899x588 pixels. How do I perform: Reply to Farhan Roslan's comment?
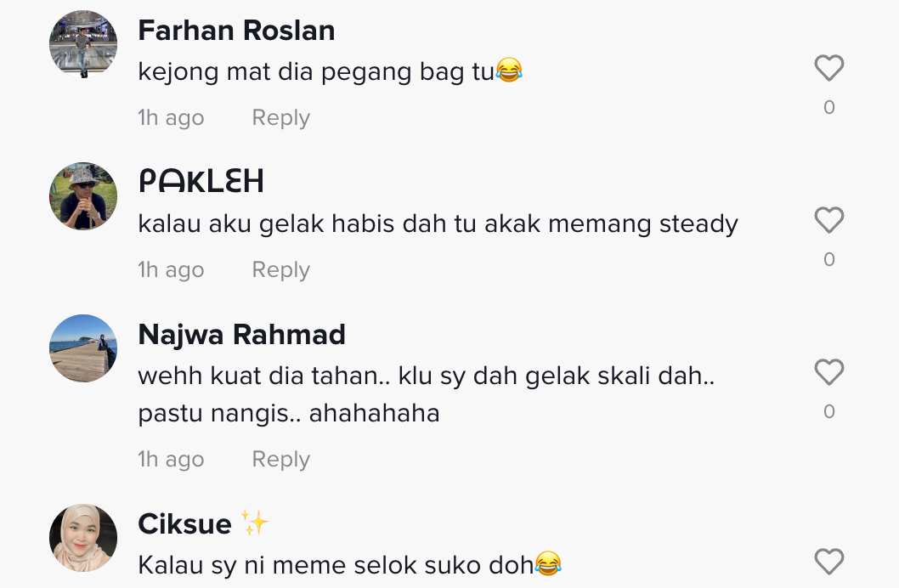coord(281,118)
